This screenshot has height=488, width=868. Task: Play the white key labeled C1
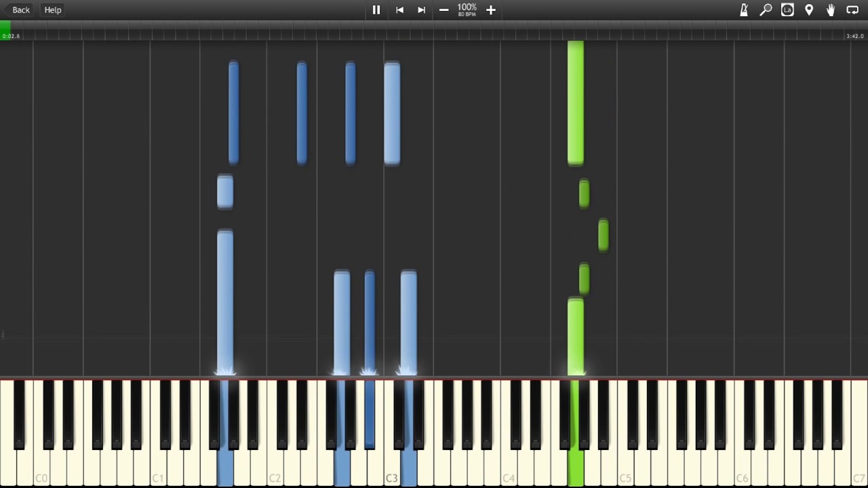[x=158, y=468]
